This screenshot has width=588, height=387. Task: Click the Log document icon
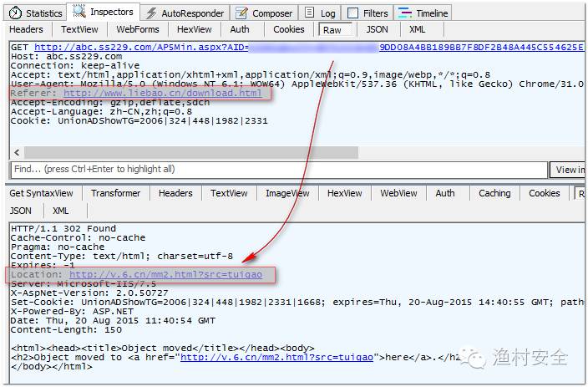point(310,13)
